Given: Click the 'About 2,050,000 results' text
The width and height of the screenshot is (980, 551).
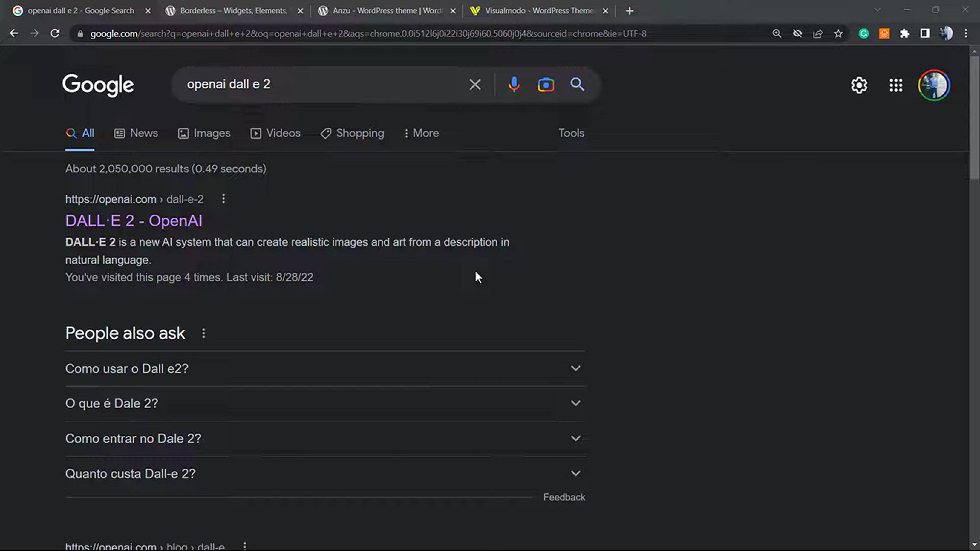Looking at the screenshot, I should tap(166, 169).
